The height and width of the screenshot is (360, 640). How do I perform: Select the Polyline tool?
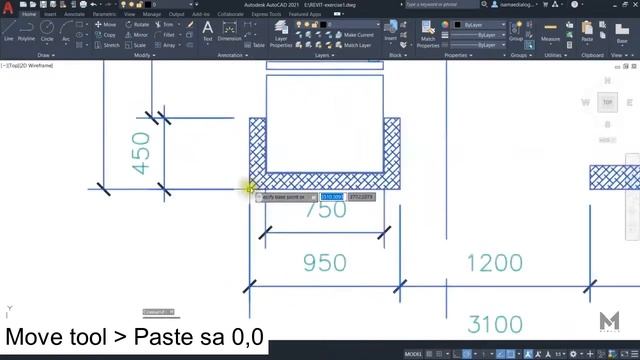pos(26,31)
